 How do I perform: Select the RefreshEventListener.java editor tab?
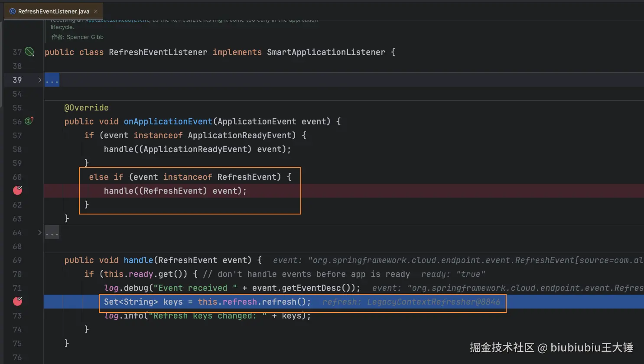coord(53,11)
